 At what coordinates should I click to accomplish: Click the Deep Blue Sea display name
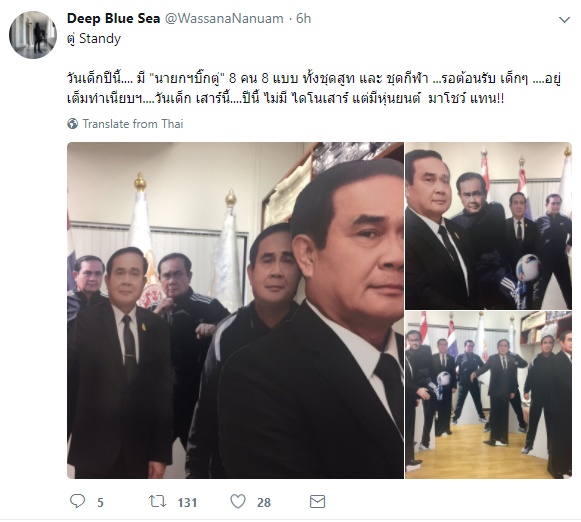pos(113,18)
